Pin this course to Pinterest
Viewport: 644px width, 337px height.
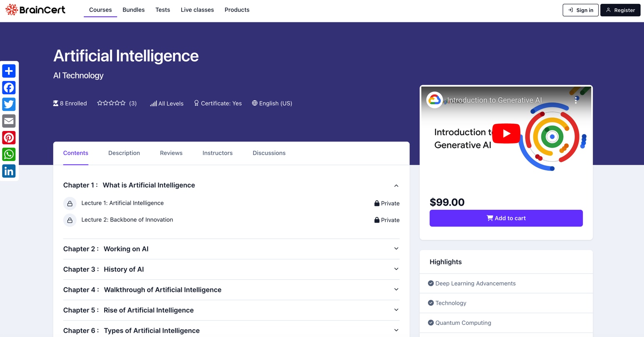click(x=9, y=138)
